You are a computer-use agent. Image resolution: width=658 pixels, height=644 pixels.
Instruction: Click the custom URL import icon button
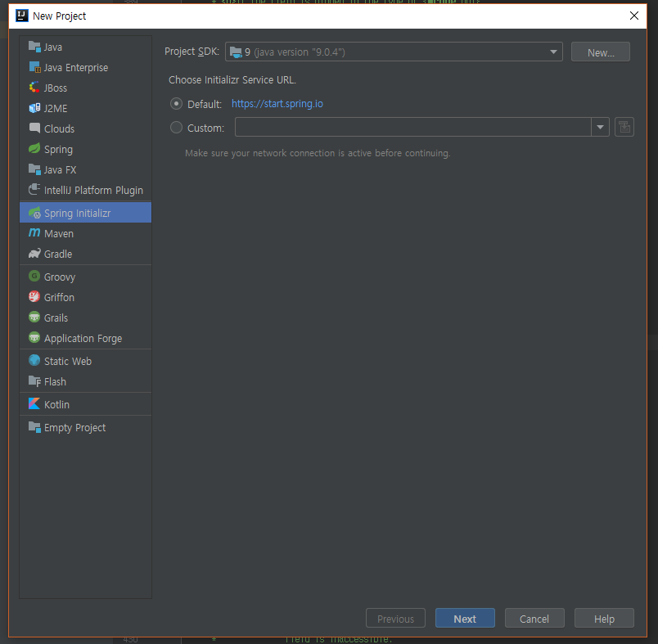(x=624, y=127)
